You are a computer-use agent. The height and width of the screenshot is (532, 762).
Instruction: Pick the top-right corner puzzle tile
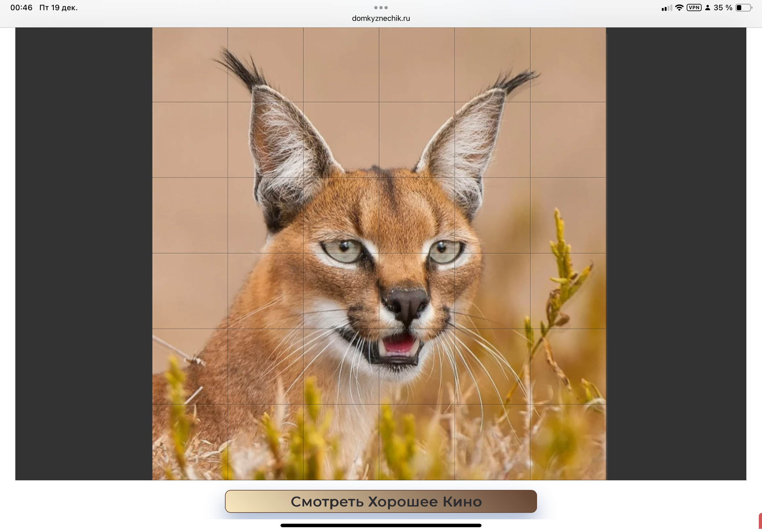[x=568, y=65]
